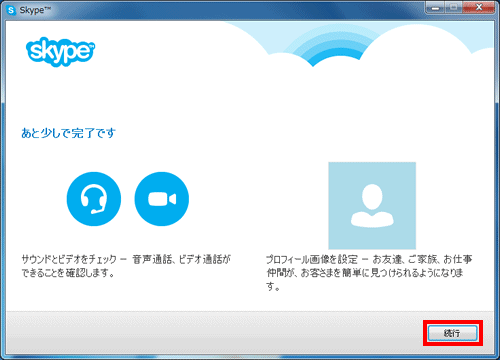Click the Skype icon in the title bar

click(11, 10)
